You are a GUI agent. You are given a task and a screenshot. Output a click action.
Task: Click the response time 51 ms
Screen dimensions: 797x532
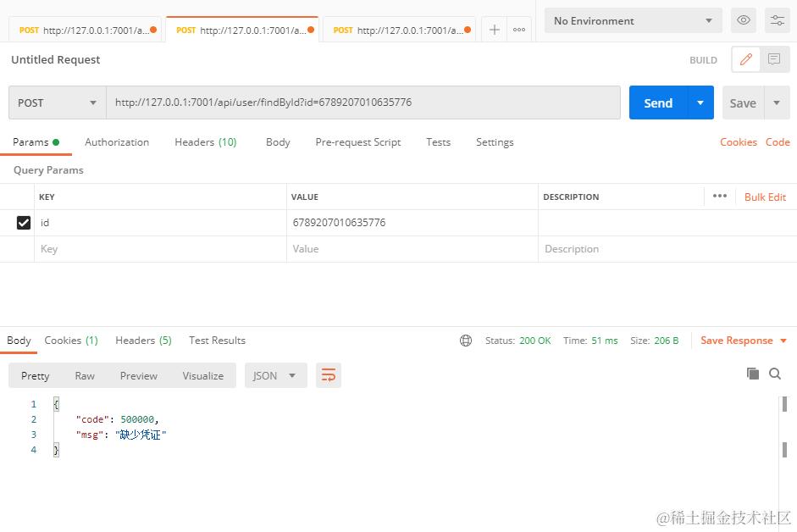[590, 341]
